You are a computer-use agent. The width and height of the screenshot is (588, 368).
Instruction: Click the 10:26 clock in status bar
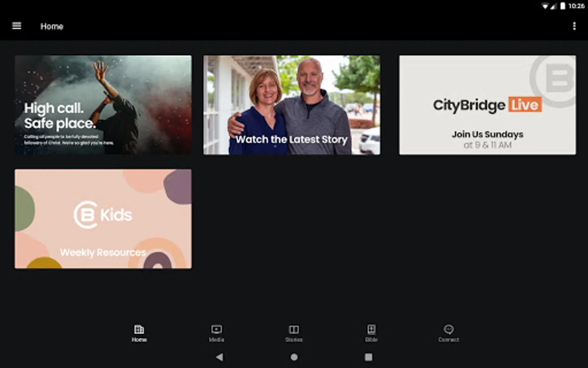click(576, 6)
